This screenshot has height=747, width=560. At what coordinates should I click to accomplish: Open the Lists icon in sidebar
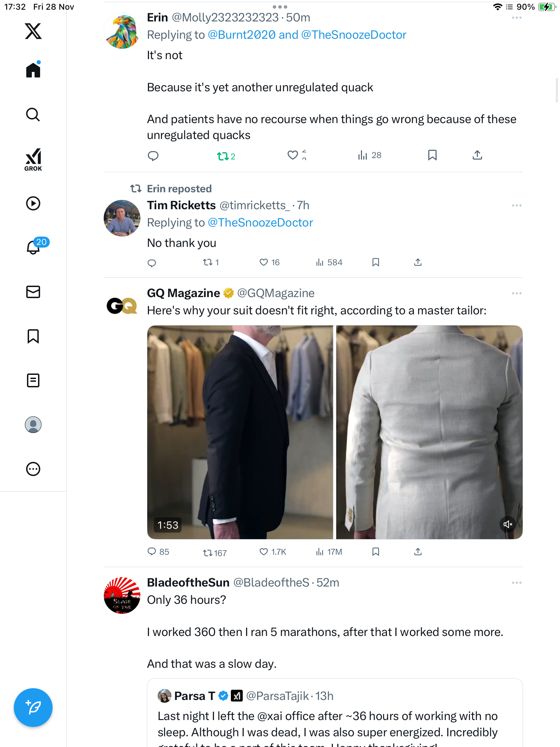[33, 380]
